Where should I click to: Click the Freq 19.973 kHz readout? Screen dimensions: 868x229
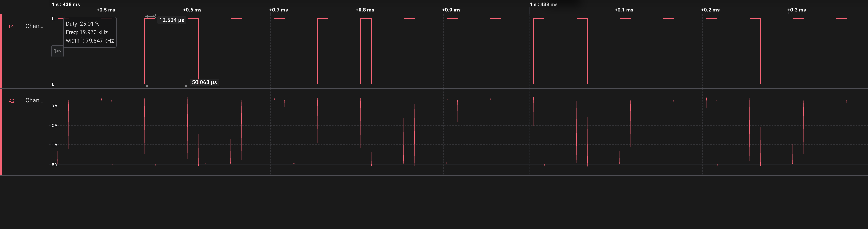coord(87,32)
